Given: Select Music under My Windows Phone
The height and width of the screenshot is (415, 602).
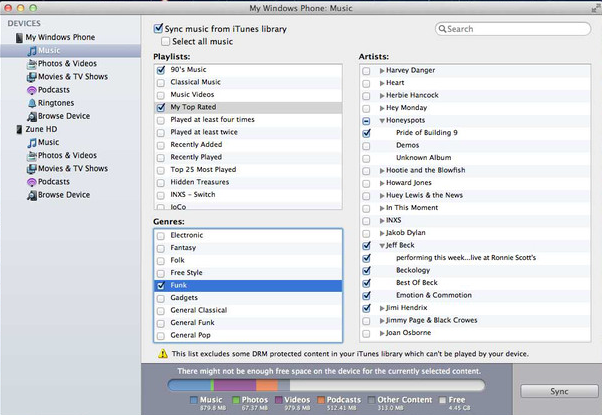Looking at the screenshot, I should [48, 50].
